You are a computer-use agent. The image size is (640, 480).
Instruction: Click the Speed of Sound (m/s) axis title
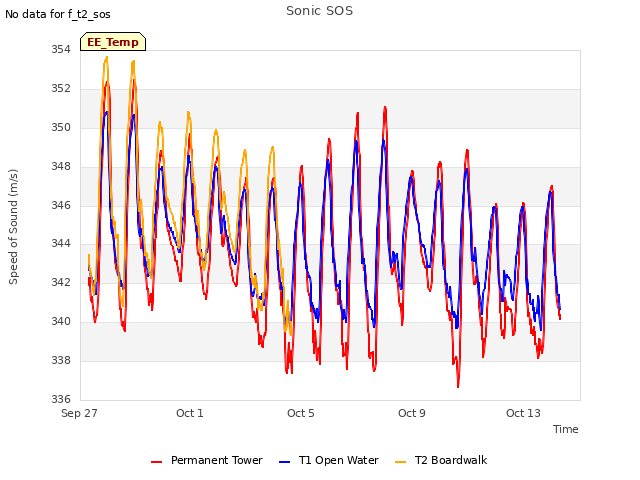click(x=13, y=227)
